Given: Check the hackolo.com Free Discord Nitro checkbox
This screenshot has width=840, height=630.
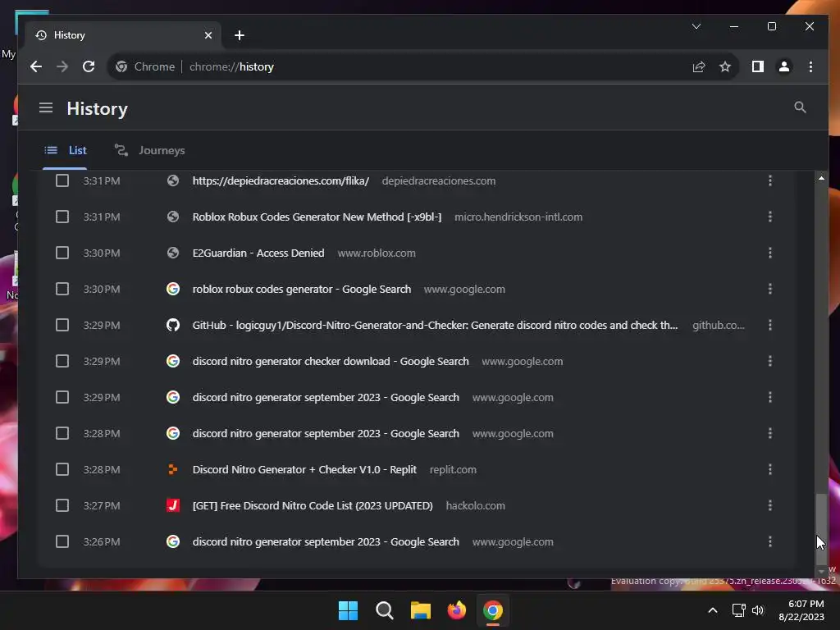Looking at the screenshot, I should 62,505.
